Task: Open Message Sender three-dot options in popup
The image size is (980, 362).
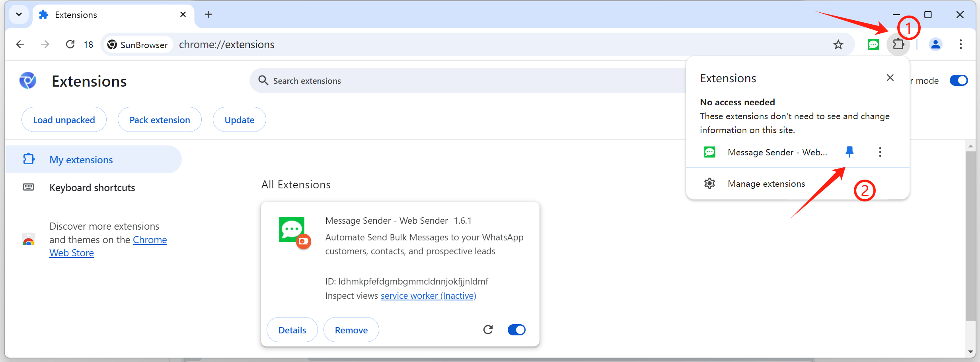Action: point(880,152)
